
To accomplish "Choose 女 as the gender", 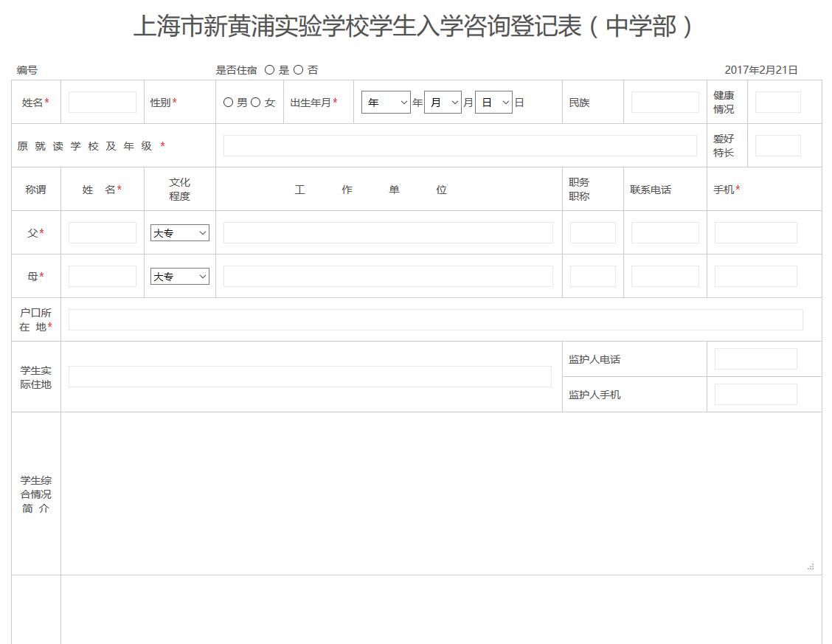I will point(255,103).
